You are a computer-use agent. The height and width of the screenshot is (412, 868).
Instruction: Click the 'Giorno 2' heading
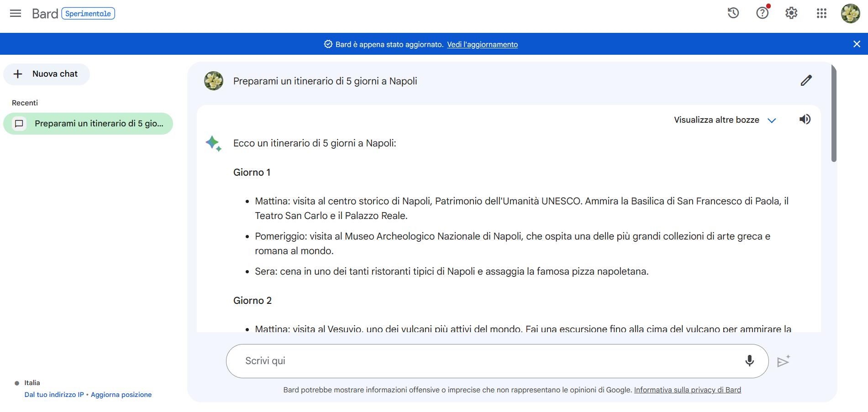(253, 301)
